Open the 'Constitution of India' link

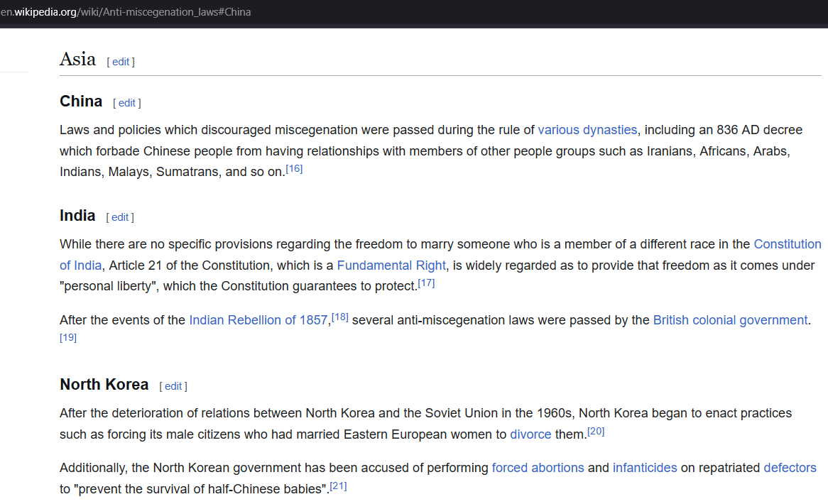(x=788, y=243)
